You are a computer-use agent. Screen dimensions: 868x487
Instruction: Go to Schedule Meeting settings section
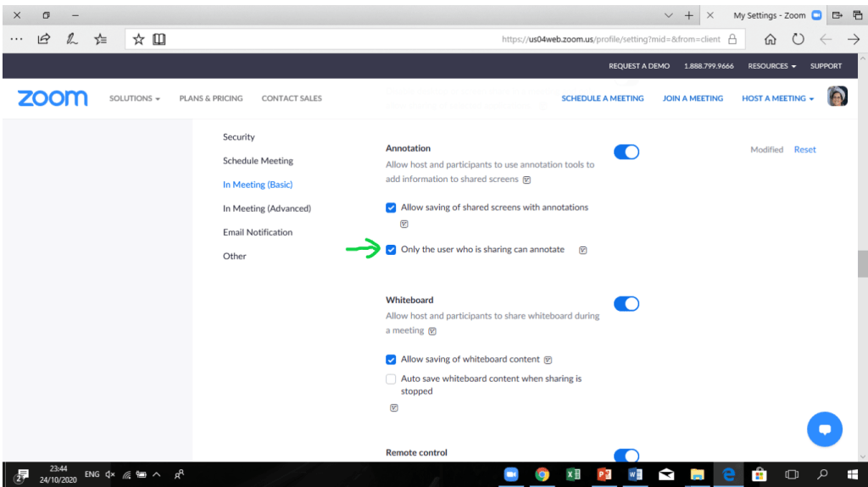coord(258,161)
